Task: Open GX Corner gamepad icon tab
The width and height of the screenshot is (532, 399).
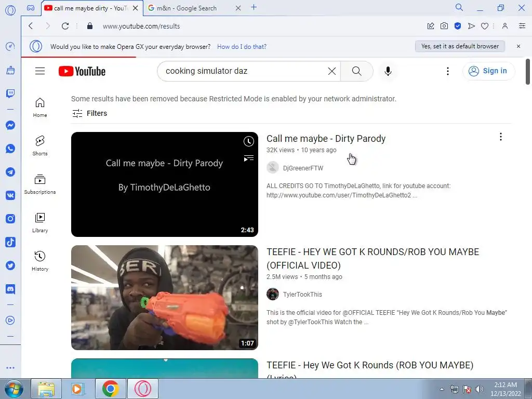Action: click(31, 8)
